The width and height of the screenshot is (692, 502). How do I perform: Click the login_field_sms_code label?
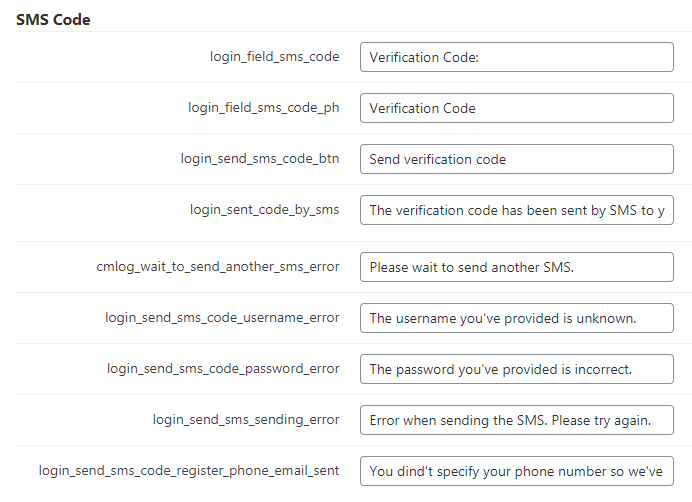click(x=275, y=57)
